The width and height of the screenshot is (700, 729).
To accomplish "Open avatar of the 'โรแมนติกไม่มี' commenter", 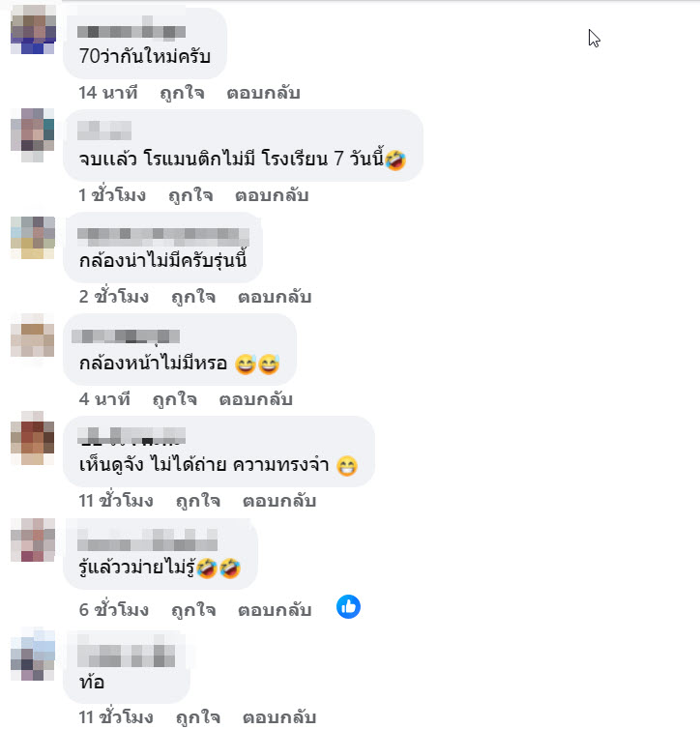I will point(33,134).
